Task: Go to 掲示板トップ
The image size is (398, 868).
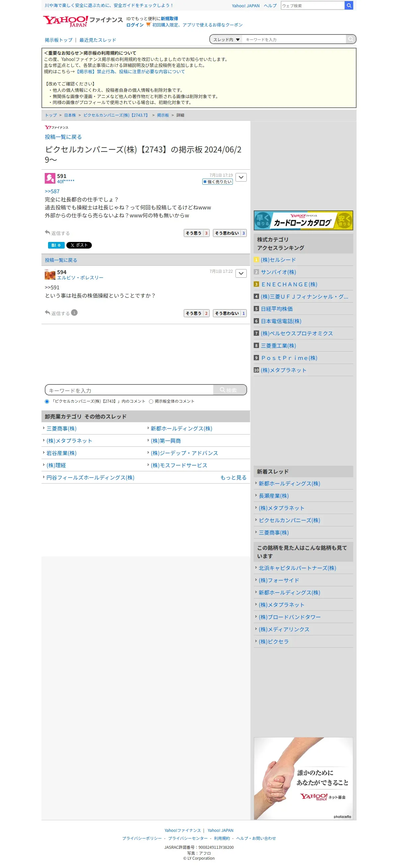Action: point(59,40)
